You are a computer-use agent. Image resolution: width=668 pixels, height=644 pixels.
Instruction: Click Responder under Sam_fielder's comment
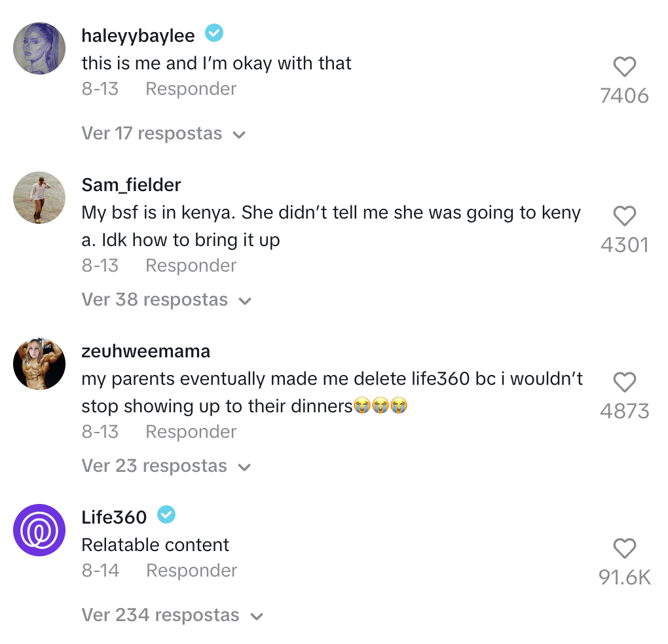[191, 266]
